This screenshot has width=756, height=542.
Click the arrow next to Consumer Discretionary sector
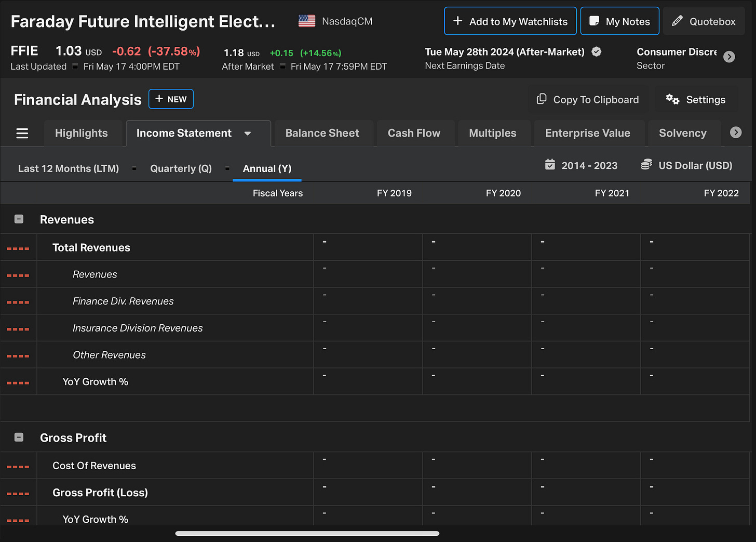click(x=729, y=57)
